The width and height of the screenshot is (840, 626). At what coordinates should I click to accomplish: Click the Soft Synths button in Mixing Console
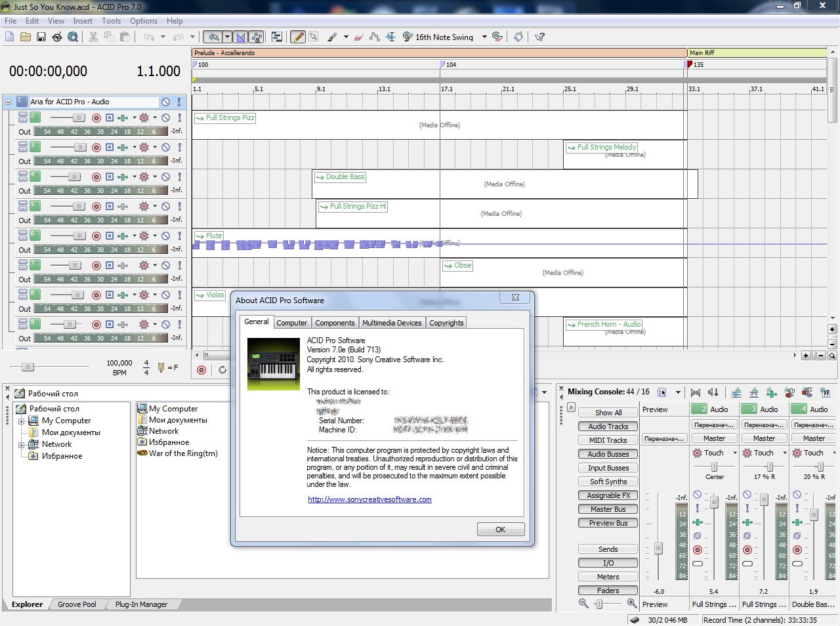point(608,482)
